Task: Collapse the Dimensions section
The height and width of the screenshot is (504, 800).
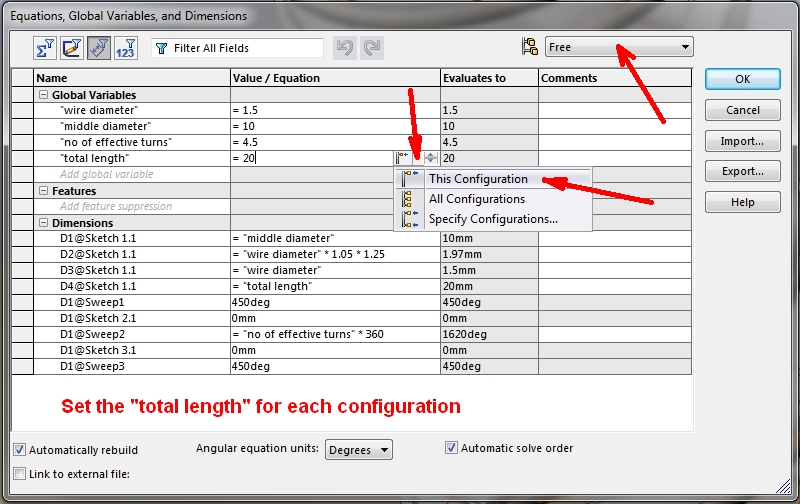Action: (43, 223)
